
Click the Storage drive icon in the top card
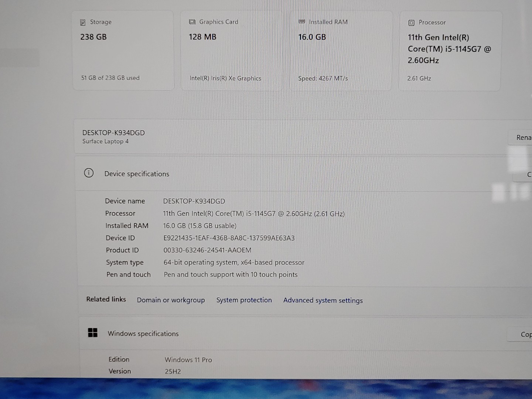coord(83,23)
